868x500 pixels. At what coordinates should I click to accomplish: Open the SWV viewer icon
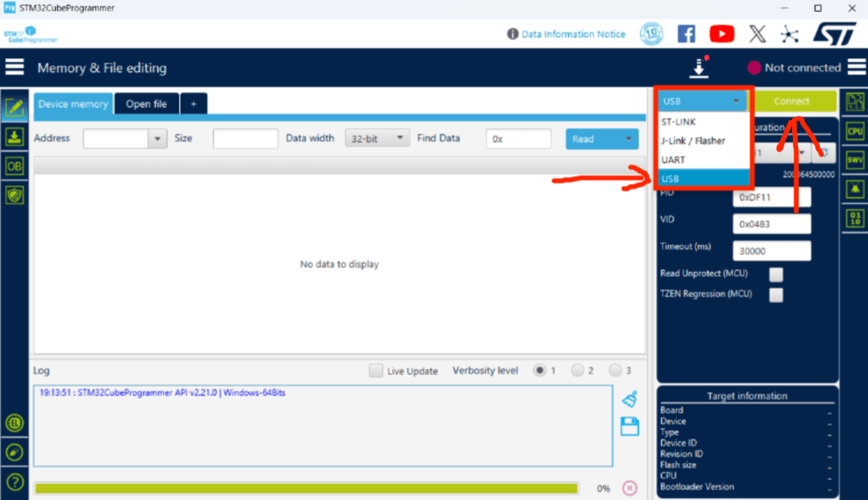[855, 160]
